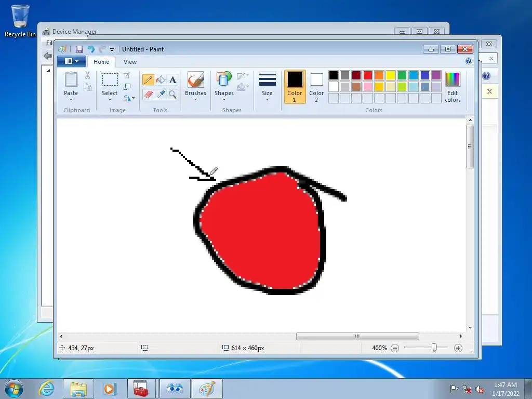Viewport: 532px width, 399px height.
Task: Click the toolbox icon on the taskbar
Action: 141,389
